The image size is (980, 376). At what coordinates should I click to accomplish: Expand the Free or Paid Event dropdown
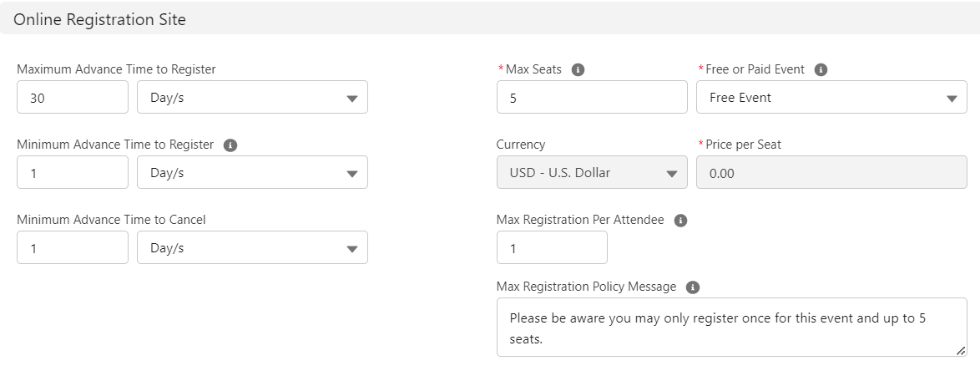(x=831, y=98)
